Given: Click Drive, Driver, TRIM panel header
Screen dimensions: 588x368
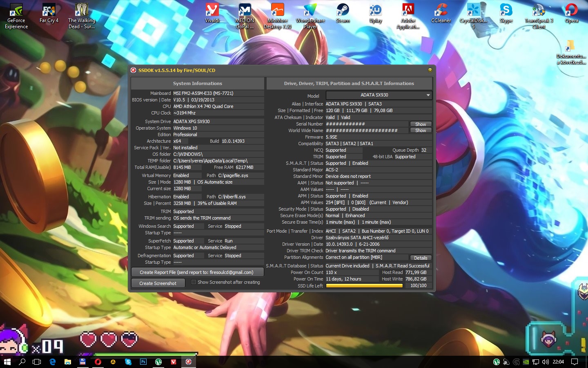Looking at the screenshot, I should (x=349, y=83).
